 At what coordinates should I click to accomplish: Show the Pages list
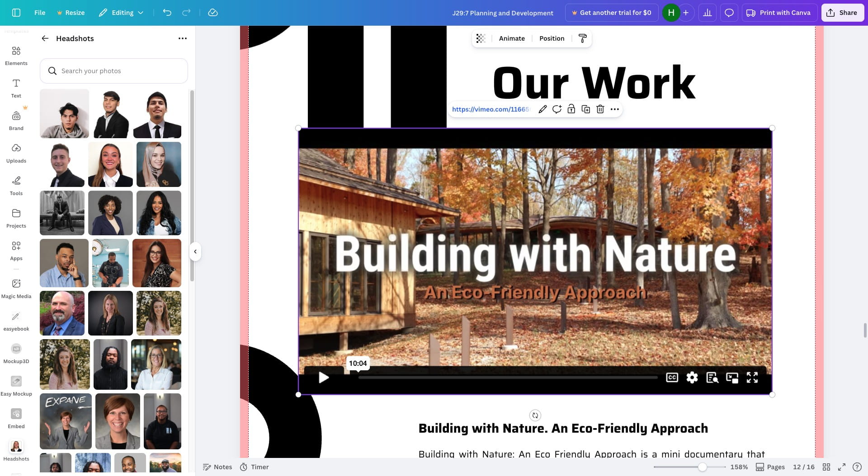tap(770, 467)
